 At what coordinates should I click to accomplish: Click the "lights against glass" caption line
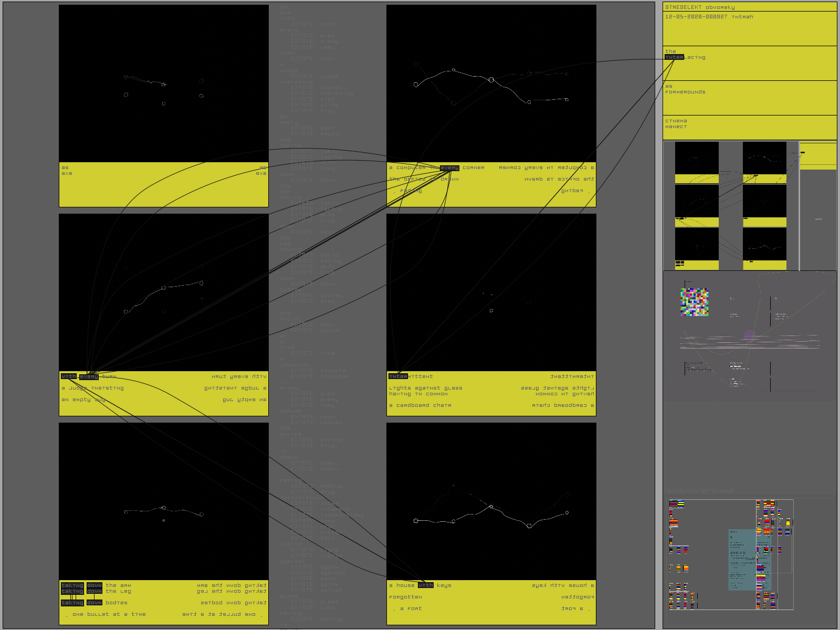pyautogui.click(x=425, y=388)
